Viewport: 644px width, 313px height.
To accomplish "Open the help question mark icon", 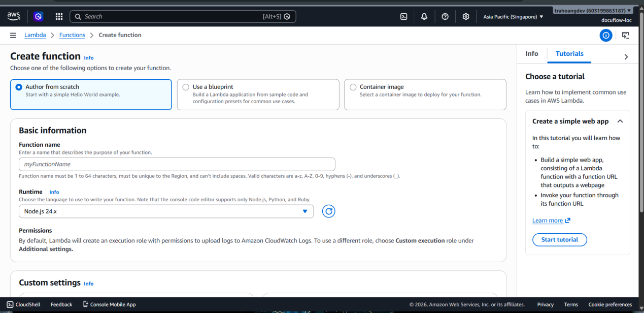I will pos(445,16).
